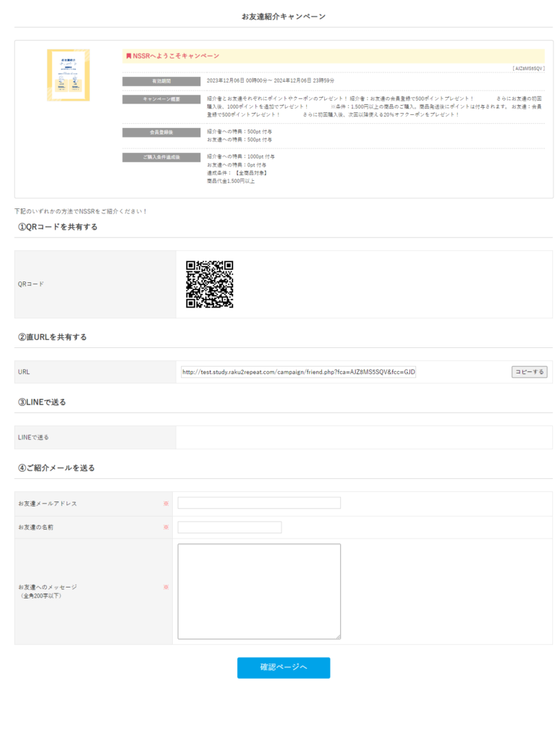Click the お友達メールアドレス input field
The image size is (560, 741).
click(259, 503)
